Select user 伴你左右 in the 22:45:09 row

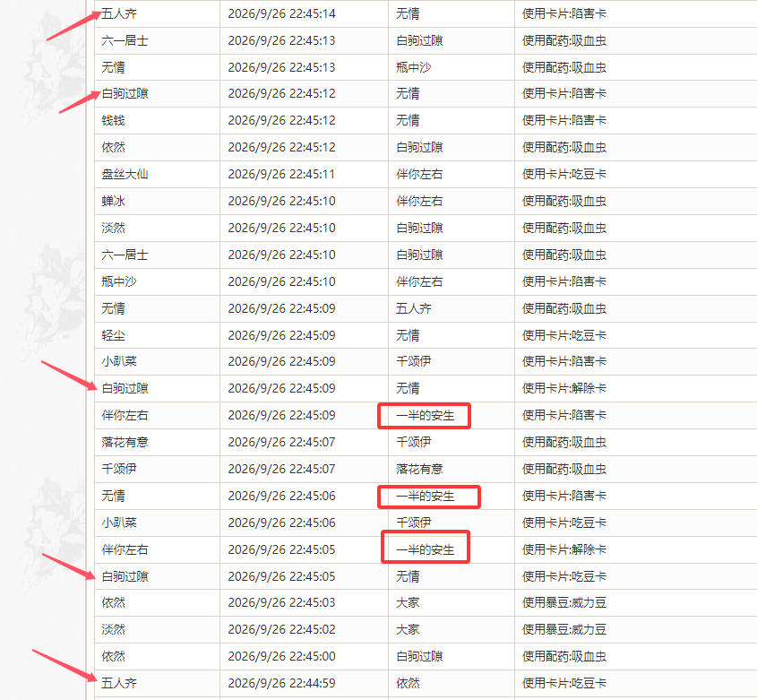click(125, 416)
